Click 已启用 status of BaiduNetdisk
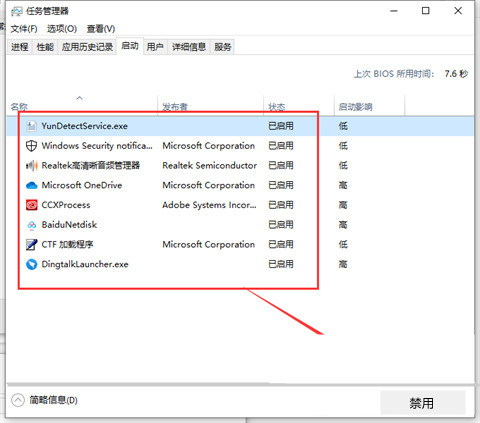Image resolution: width=480 pixels, height=423 pixels. (x=281, y=225)
